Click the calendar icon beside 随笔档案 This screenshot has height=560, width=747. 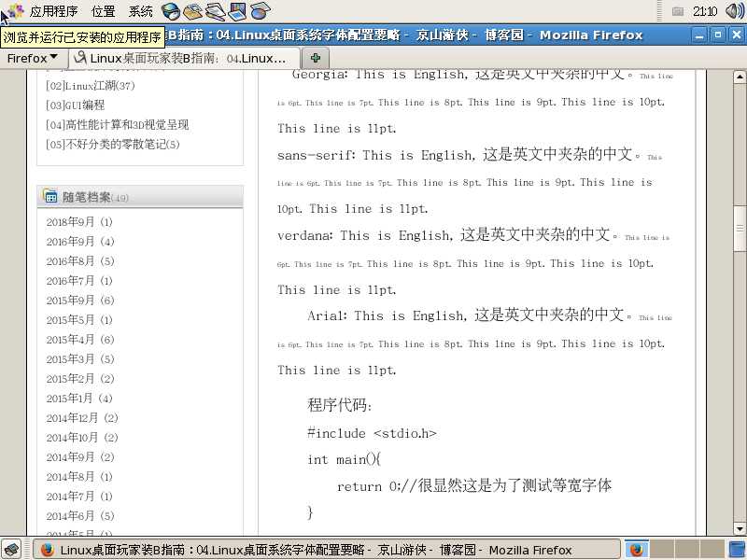(x=50, y=196)
